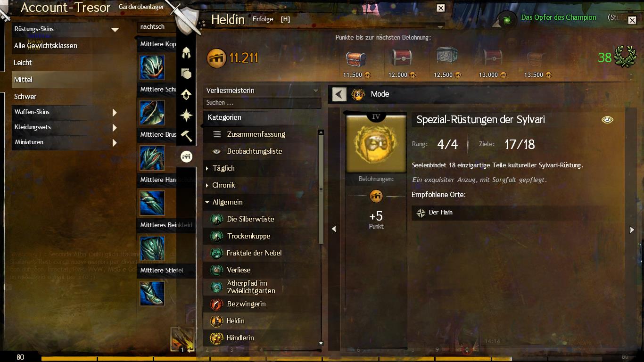Click the Suchen search field
The width and height of the screenshot is (644, 362).
262,103
